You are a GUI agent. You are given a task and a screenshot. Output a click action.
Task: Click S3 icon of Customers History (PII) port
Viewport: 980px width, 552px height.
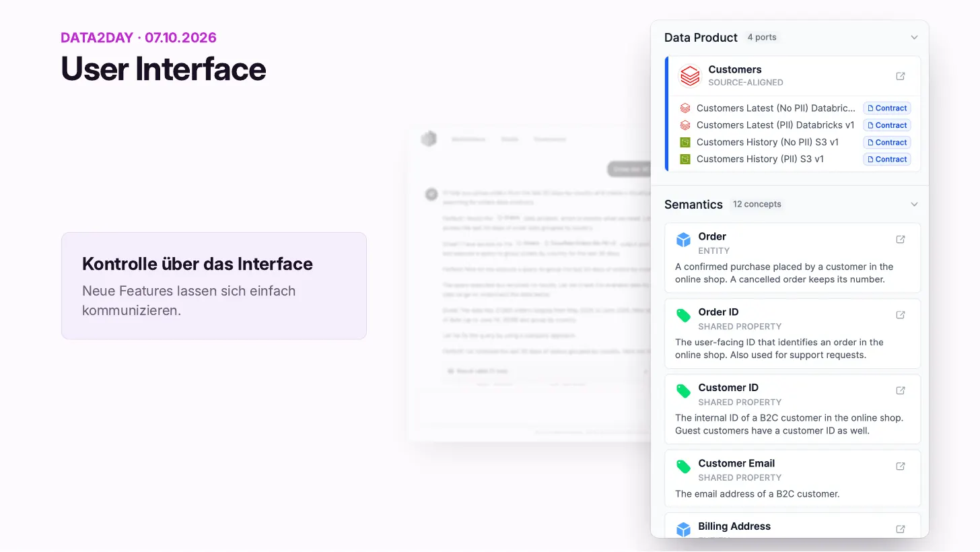[685, 160]
